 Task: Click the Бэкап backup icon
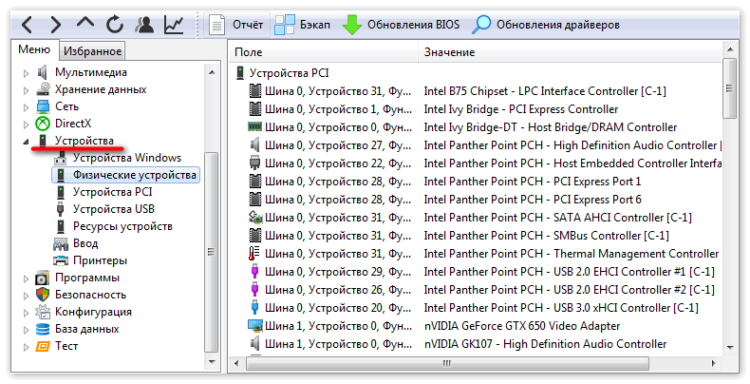click(x=302, y=24)
